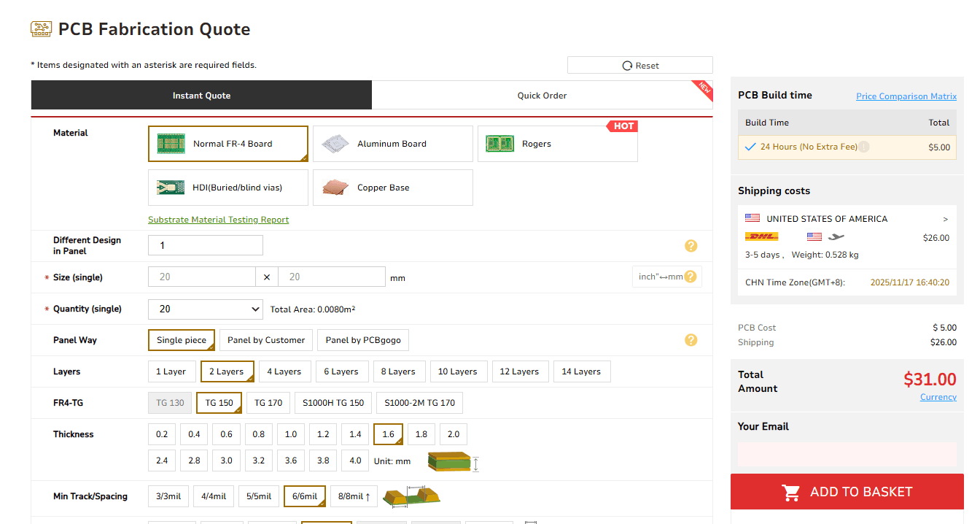Open the Currency selector link

[938, 397]
